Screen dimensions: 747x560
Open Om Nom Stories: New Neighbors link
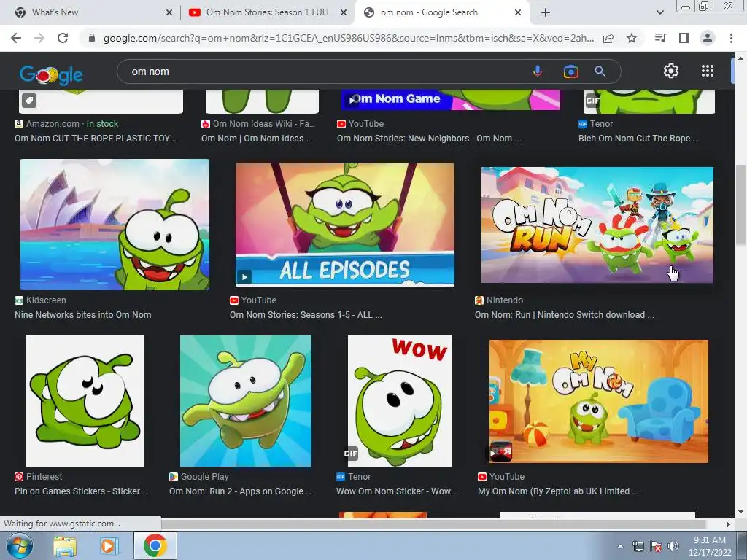[429, 139]
